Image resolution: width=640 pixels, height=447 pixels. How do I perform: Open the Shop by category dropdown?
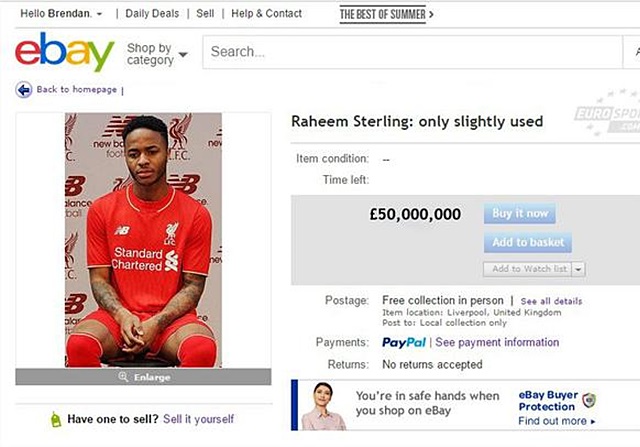(x=157, y=53)
